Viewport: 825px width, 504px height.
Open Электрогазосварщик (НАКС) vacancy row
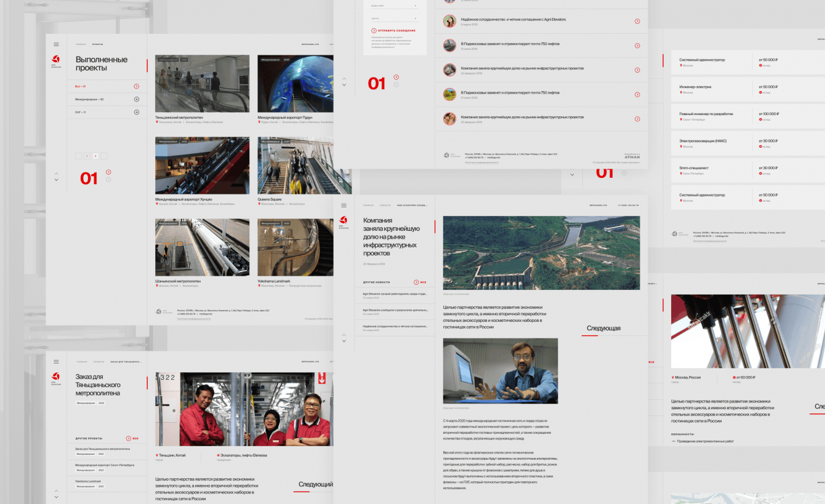pos(747,143)
